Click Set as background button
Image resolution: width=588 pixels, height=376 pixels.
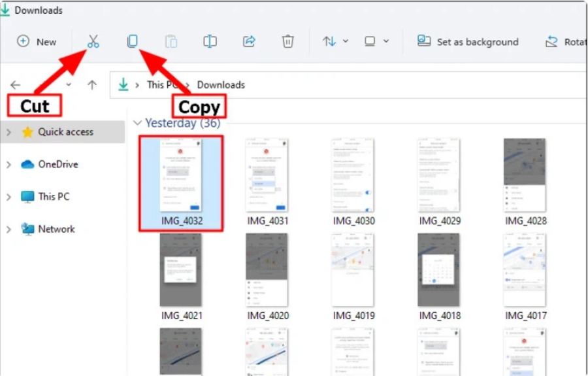tap(468, 42)
